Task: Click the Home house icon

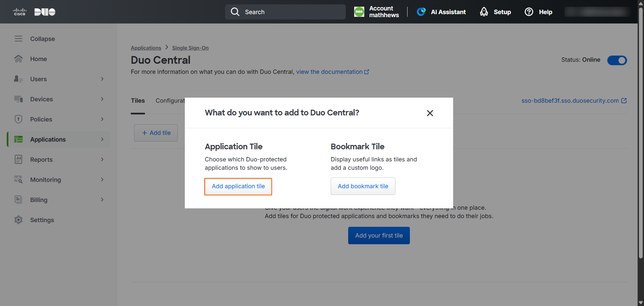Action: pyautogui.click(x=18, y=59)
